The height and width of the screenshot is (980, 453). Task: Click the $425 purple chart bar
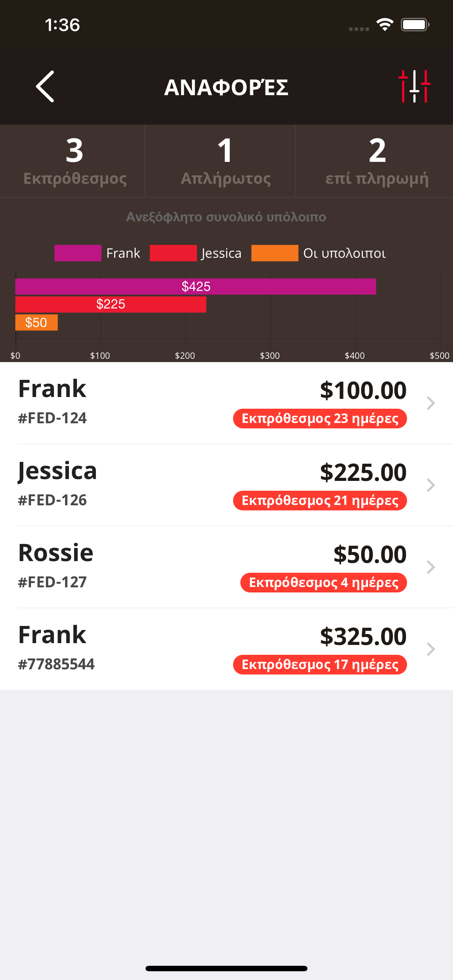tap(195, 287)
